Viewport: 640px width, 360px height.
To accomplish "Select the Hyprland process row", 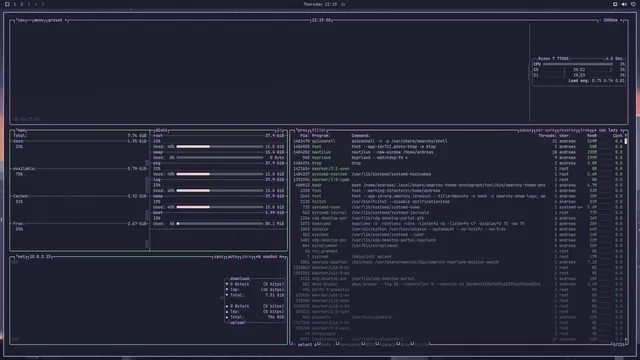I will click(x=457, y=158).
